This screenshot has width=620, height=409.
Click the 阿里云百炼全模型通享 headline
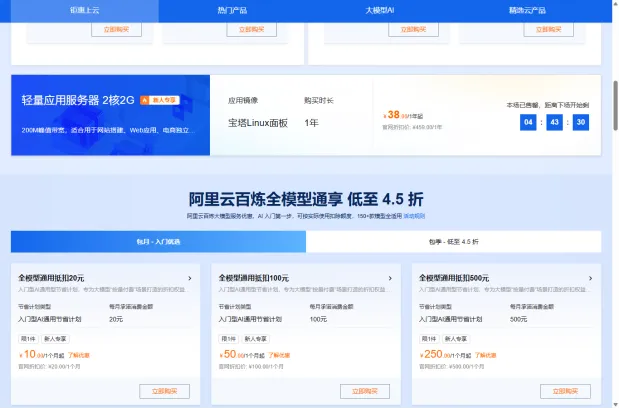pyautogui.click(x=306, y=199)
